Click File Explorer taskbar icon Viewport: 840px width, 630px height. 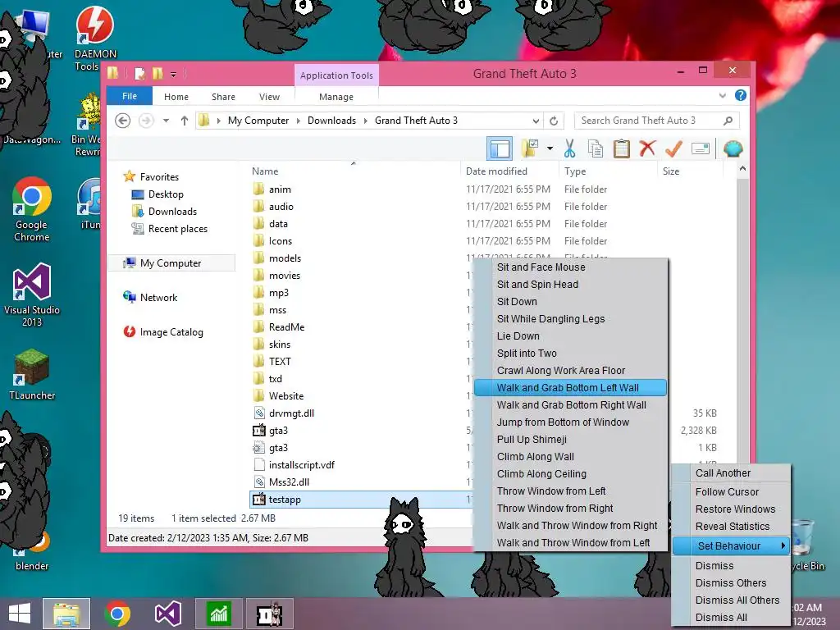click(66, 614)
